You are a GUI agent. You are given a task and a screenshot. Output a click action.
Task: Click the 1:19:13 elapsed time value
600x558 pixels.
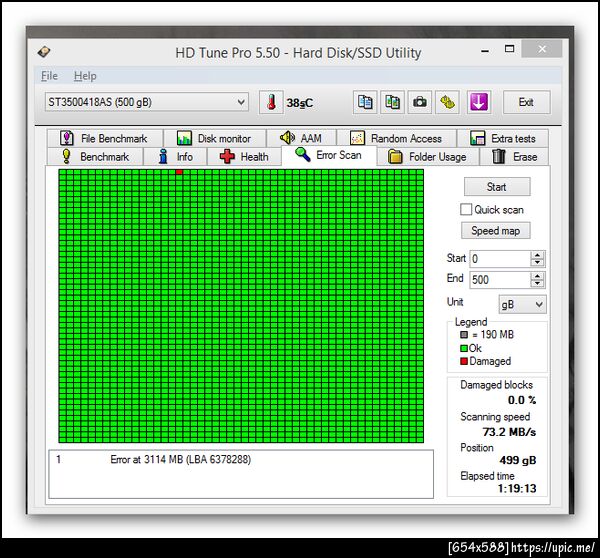coord(517,488)
